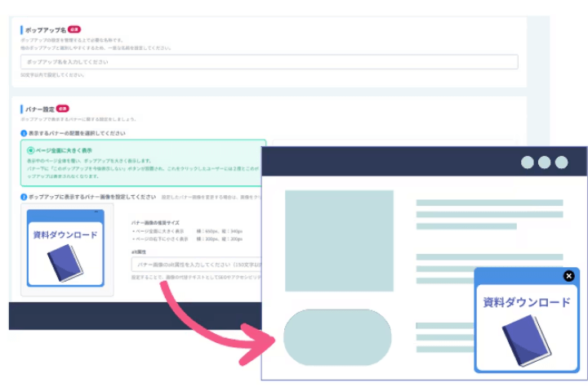Select the ページ全面に大きく表示 radio button
This screenshot has height=392, width=588.
31,151
